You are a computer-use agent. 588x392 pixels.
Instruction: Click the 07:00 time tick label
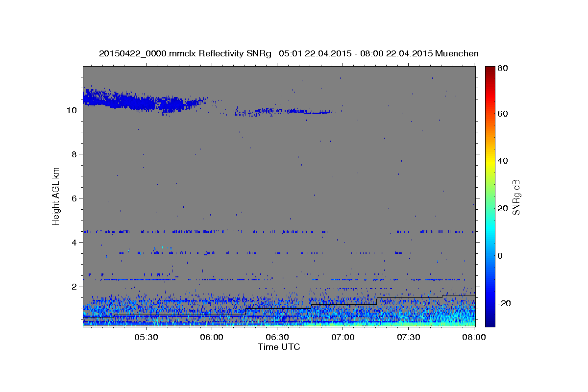pos(343,337)
